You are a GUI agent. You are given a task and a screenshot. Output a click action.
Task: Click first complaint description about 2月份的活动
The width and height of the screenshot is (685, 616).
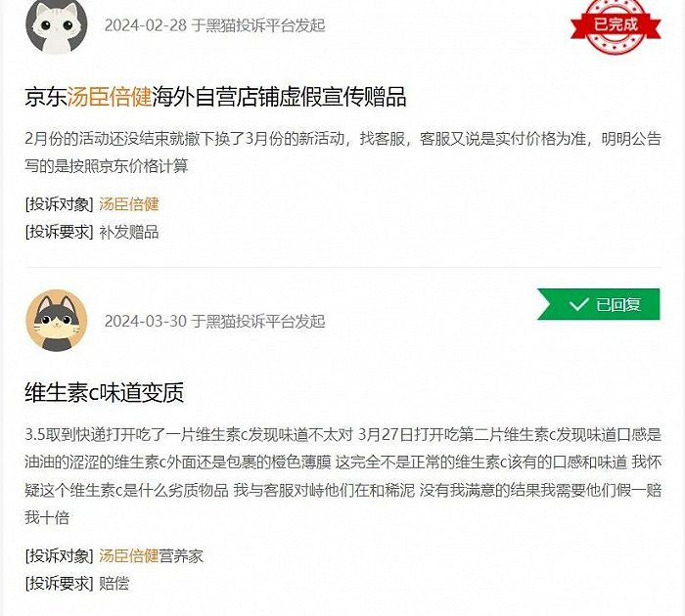[342, 153]
